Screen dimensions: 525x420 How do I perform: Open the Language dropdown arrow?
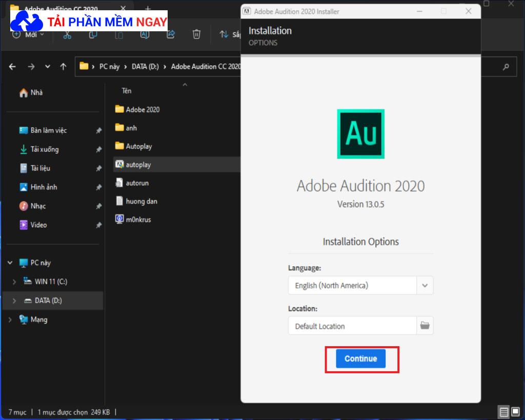[425, 285]
